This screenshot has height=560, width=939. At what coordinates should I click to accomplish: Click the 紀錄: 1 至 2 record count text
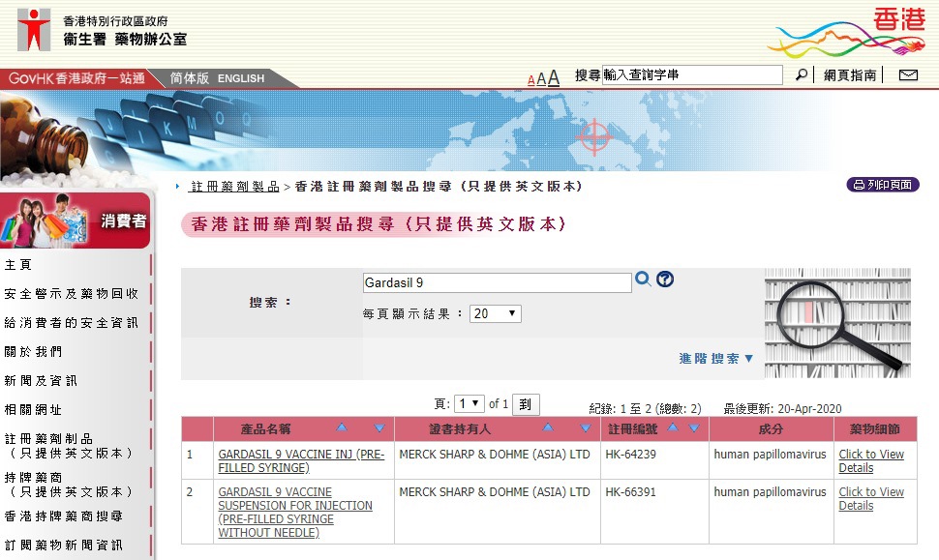pyautogui.click(x=645, y=408)
